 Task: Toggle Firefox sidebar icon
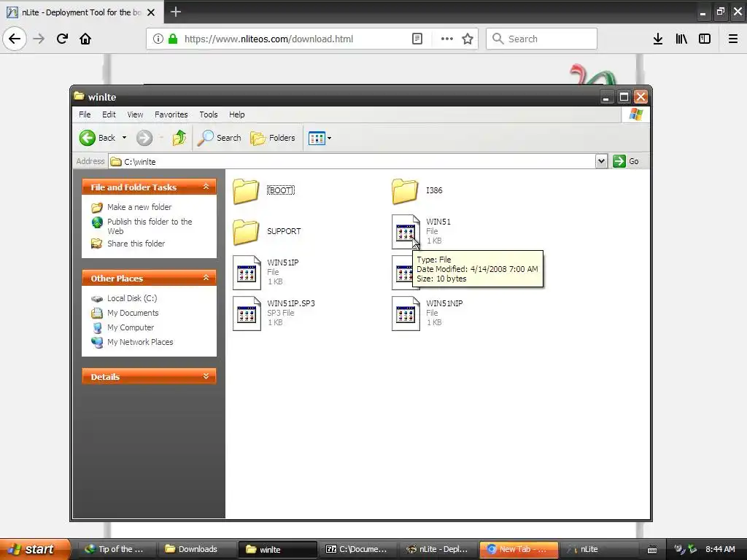tap(705, 39)
